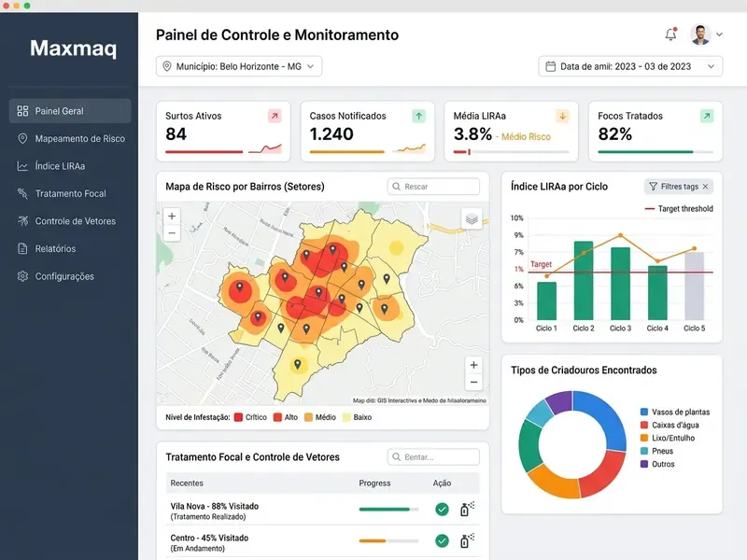Zoom in using map top-left plus button
The image size is (747, 560).
click(x=172, y=217)
